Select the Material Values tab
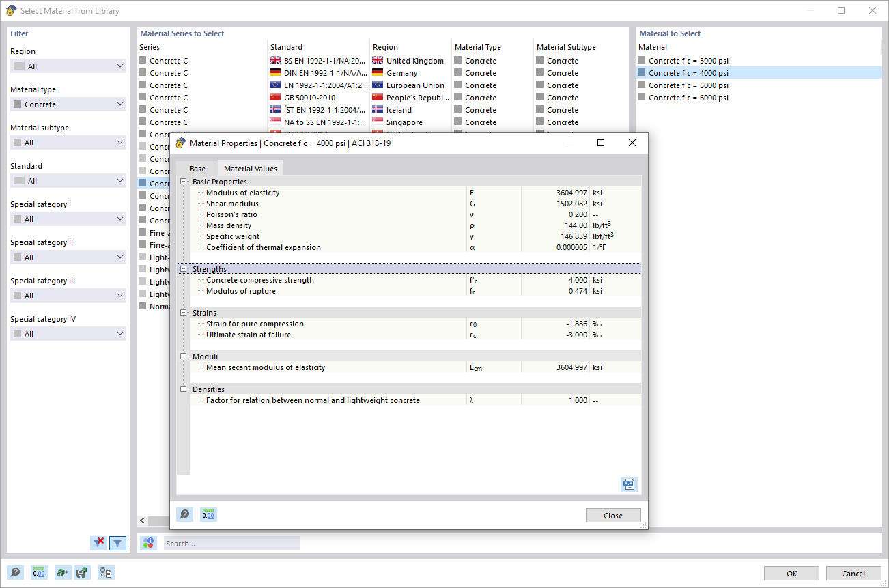The width and height of the screenshot is (889, 588). [251, 168]
